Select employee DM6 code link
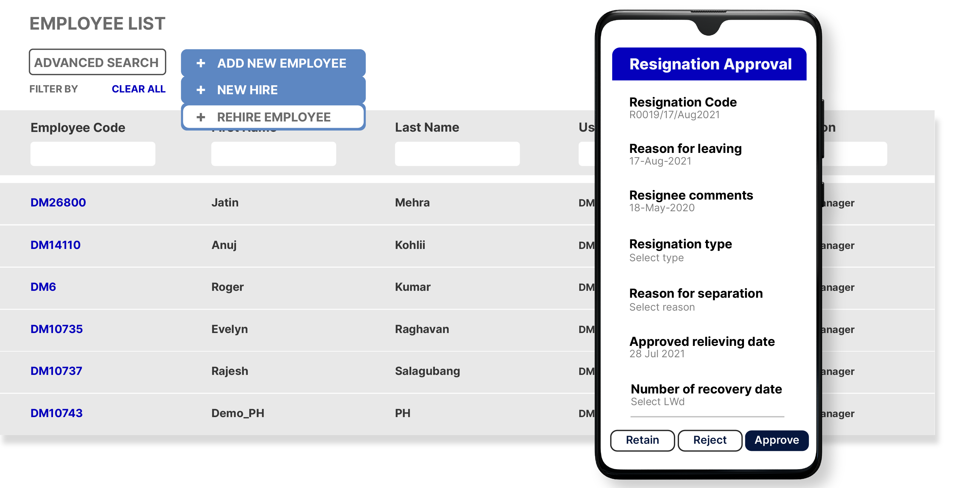This screenshot has height=488, width=980. (x=43, y=287)
